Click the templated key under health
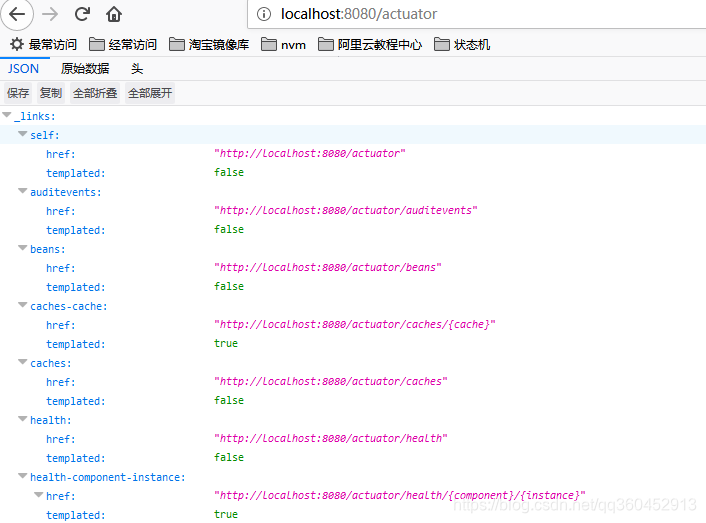Screen dimensions: 706x523 [76, 458]
